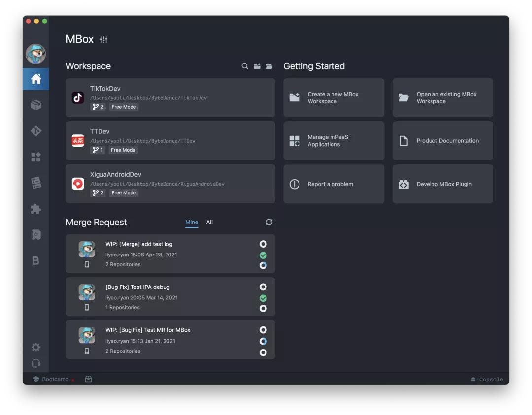The height and width of the screenshot is (415, 532).
Task: Open the Console panel in status bar
Action: tap(487, 379)
